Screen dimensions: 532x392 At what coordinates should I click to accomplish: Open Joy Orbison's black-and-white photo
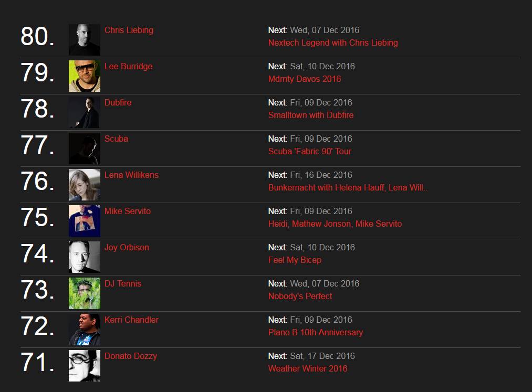click(x=84, y=257)
